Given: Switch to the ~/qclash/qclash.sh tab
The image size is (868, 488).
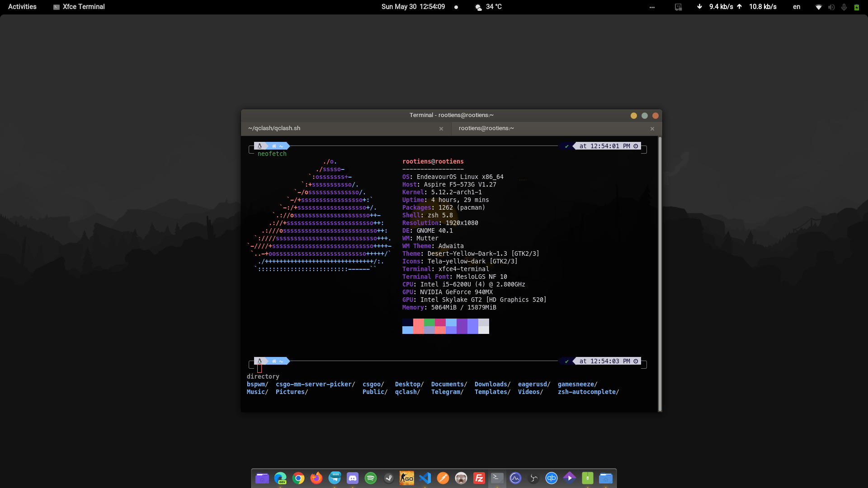Looking at the screenshot, I should point(346,128).
